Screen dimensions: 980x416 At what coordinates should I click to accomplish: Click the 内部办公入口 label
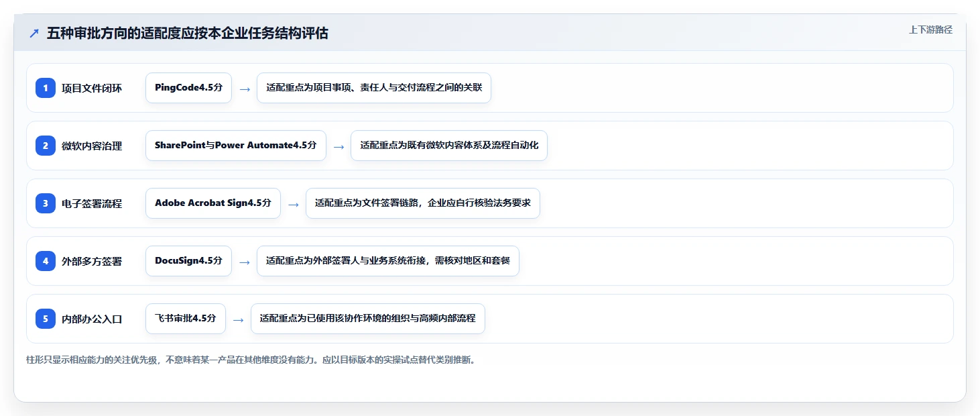(92, 319)
